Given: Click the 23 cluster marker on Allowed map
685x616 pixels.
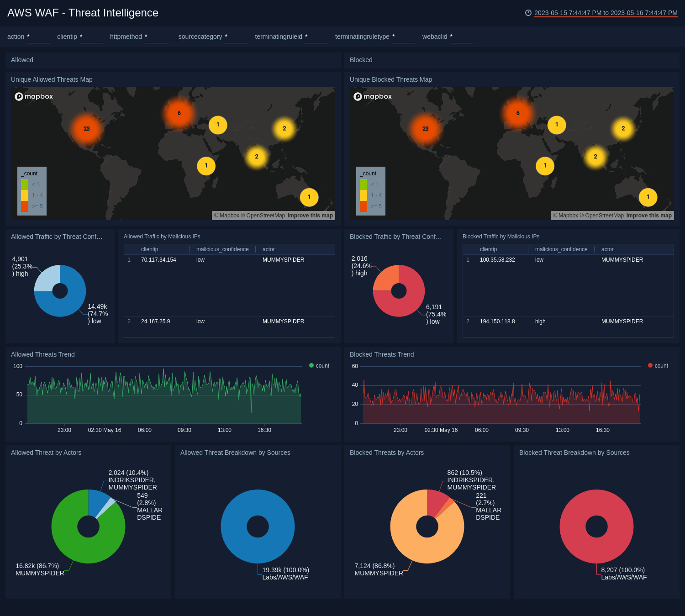Looking at the screenshot, I should (86, 129).
